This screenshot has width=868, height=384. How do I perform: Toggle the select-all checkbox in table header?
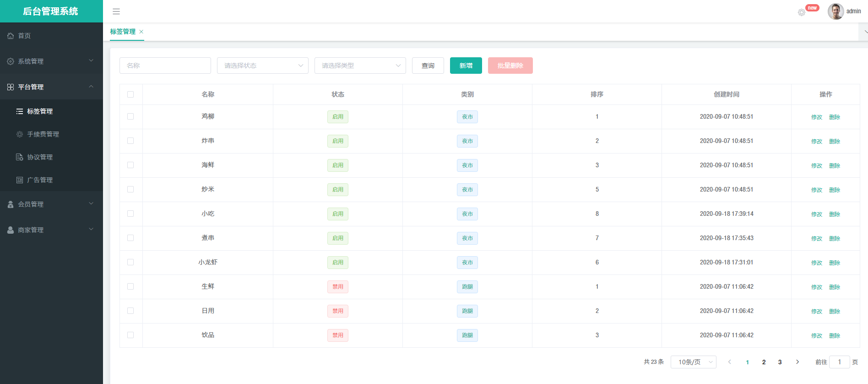click(x=130, y=94)
